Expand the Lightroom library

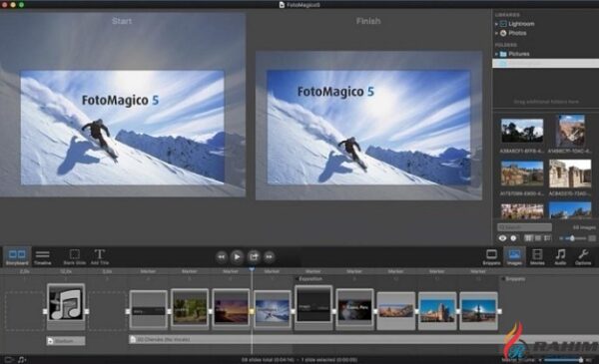[x=496, y=24]
